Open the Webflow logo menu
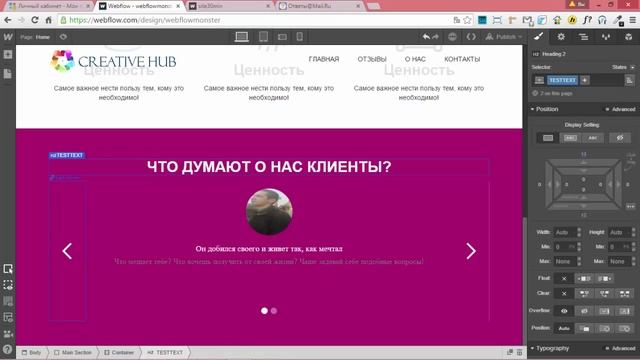 (x=8, y=37)
